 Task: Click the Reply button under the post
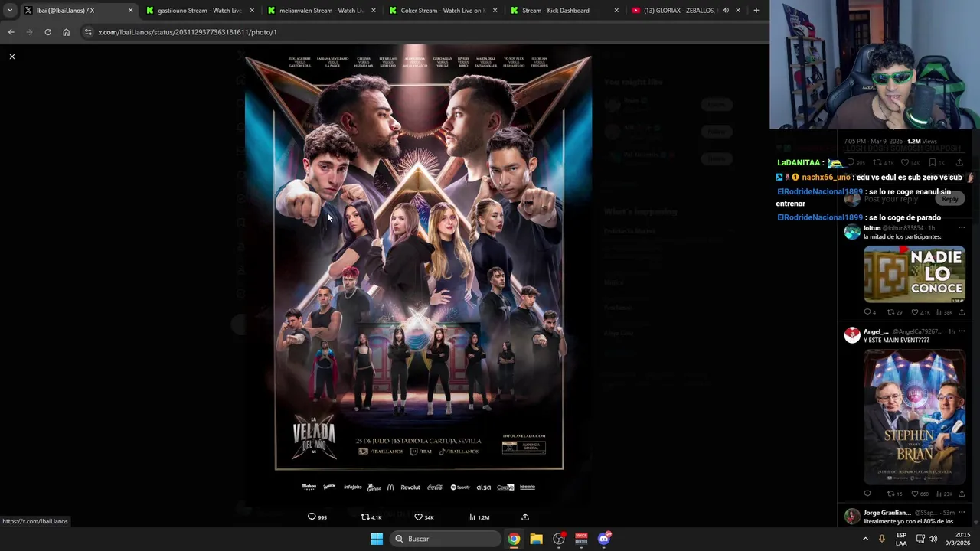(x=950, y=199)
